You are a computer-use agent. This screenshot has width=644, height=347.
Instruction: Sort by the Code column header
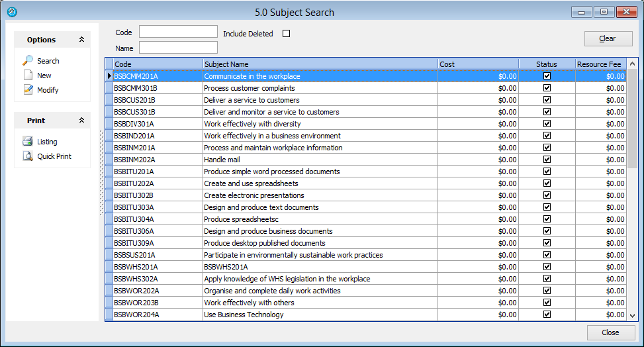click(158, 64)
